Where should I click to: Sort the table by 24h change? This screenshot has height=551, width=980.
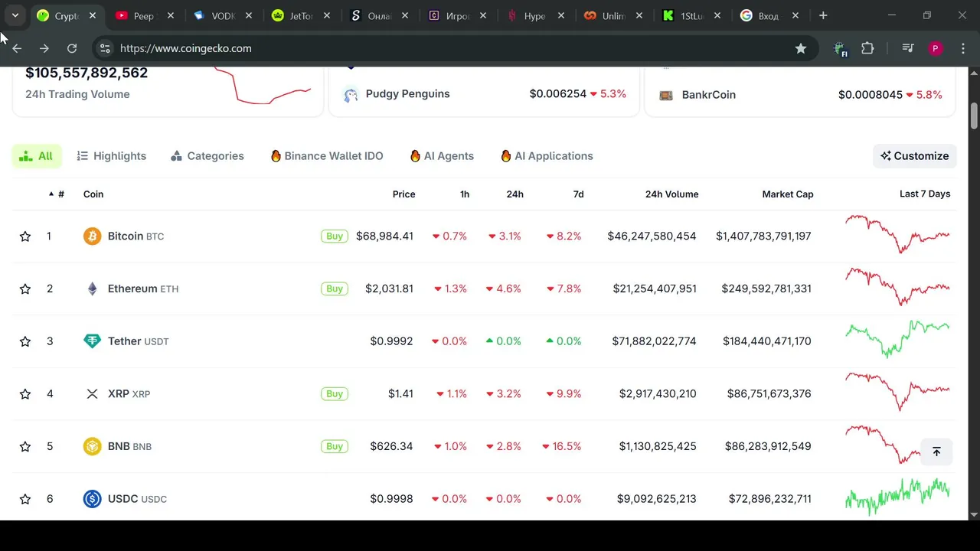[515, 194]
